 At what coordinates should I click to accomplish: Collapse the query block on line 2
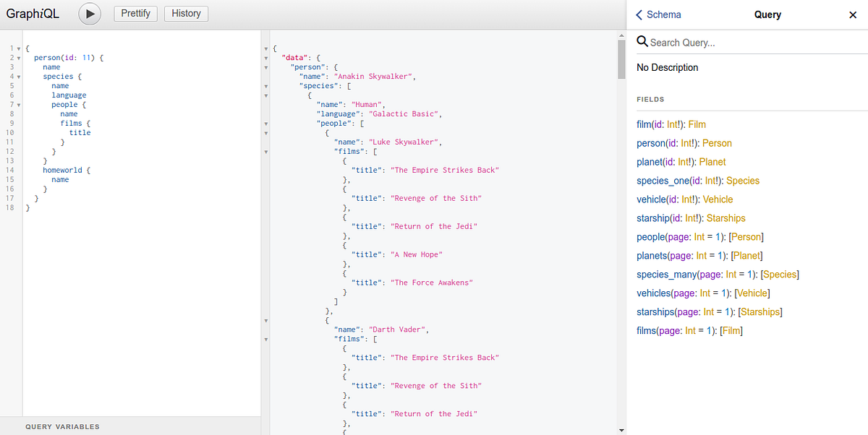pyautogui.click(x=19, y=57)
